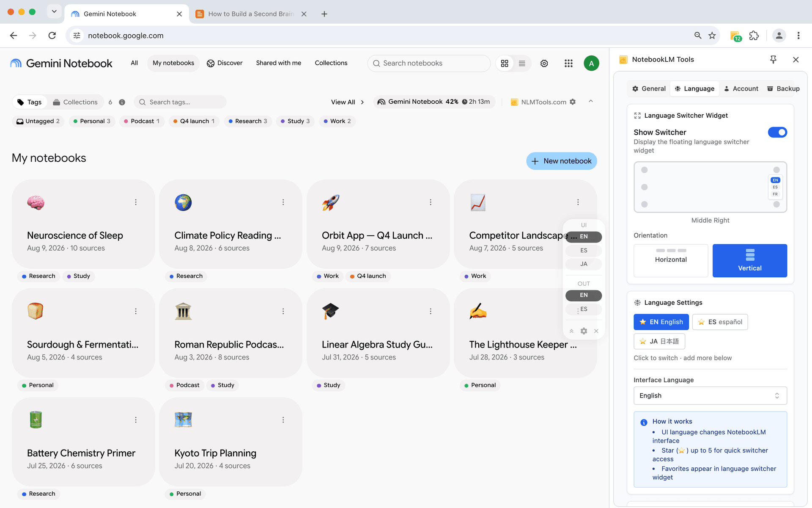Create a New notebook
This screenshot has width=812, height=508.
point(561,161)
